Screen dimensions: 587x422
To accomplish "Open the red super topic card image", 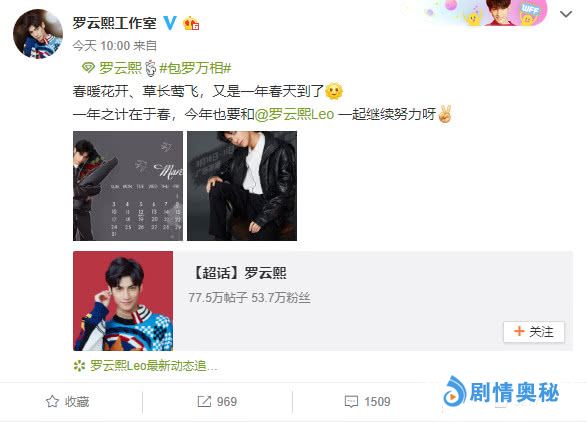I will [123, 301].
